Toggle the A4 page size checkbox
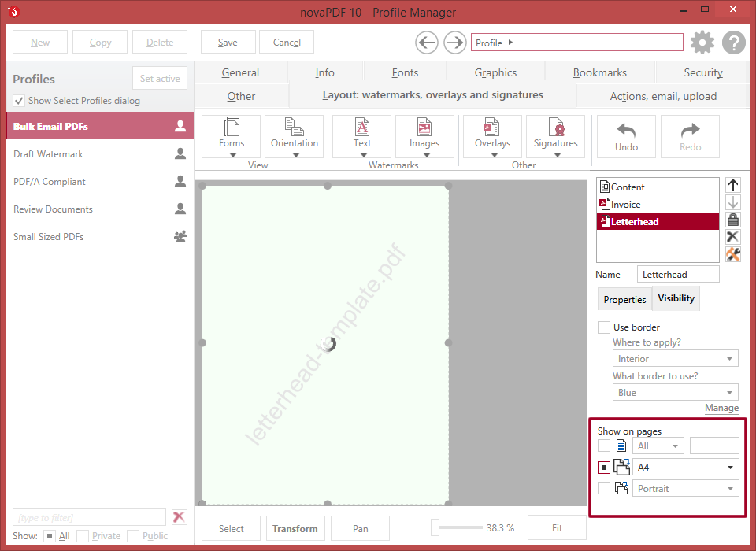 [604, 467]
